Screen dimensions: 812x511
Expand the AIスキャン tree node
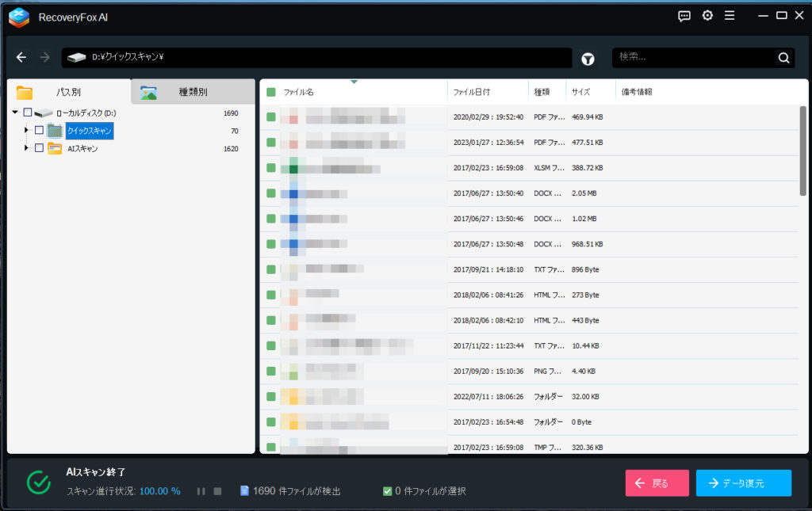pos(27,148)
